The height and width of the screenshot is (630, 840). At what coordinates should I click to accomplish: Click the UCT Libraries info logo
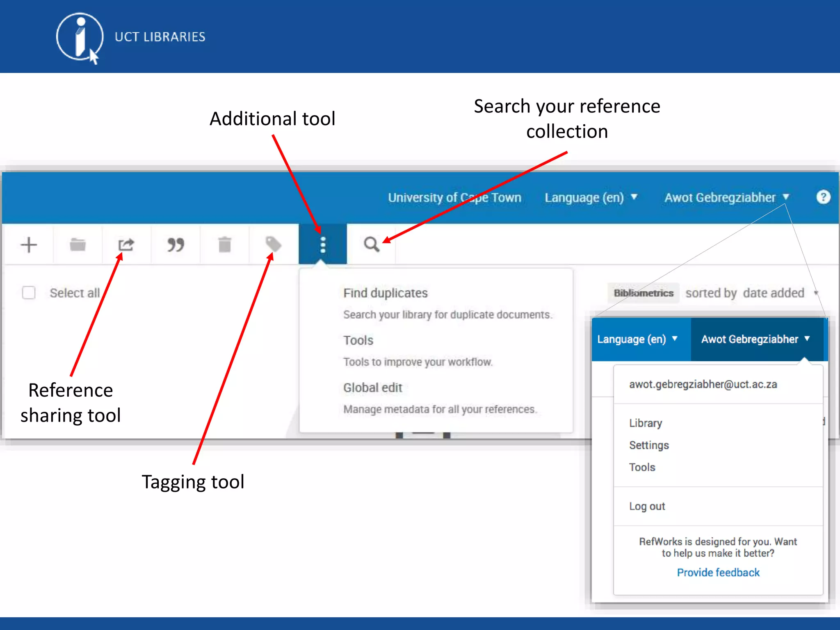pyautogui.click(x=80, y=38)
